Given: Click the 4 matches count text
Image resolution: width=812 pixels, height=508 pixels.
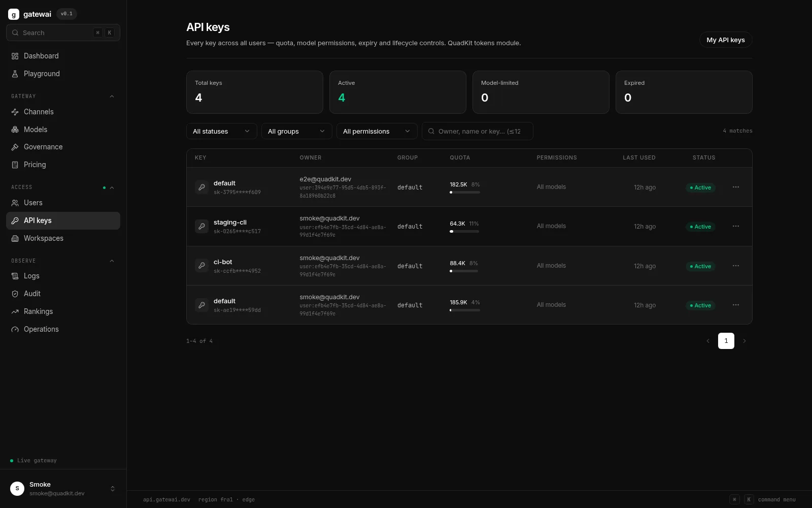Looking at the screenshot, I should point(737,131).
